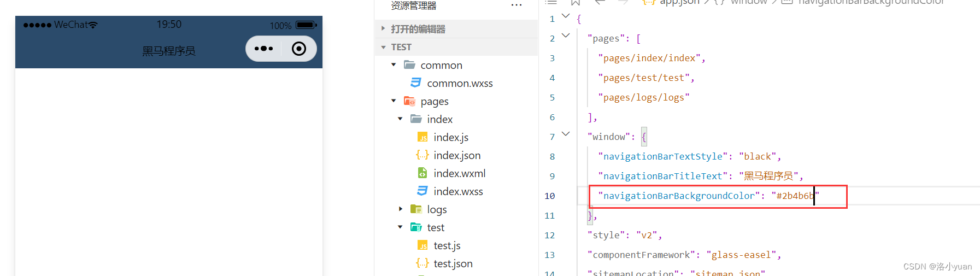Click the test.json braces file icon

(422, 263)
